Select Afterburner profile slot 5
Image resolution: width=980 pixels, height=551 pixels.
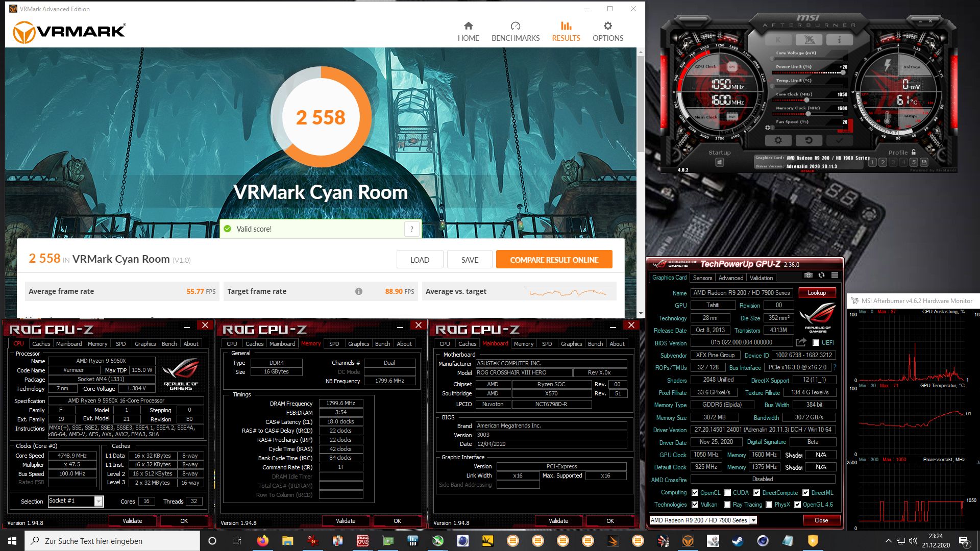click(914, 162)
